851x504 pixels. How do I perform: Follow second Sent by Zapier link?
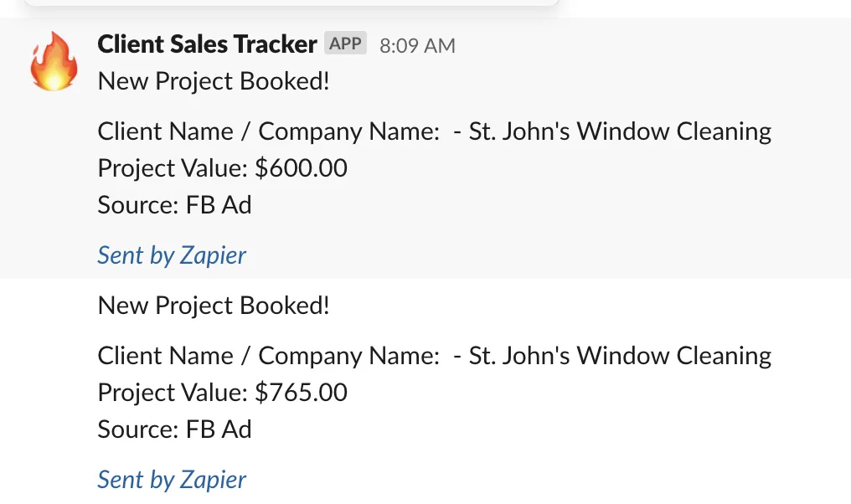click(x=172, y=480)
